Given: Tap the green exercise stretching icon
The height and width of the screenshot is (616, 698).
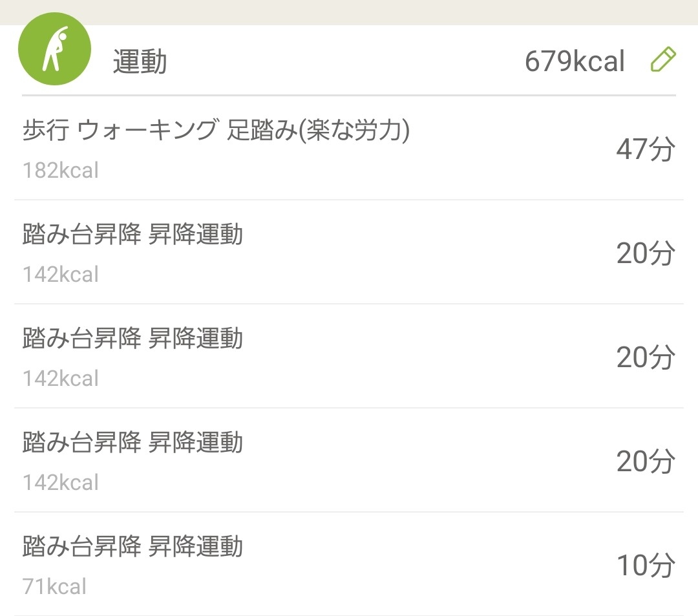Looking at the screenshot, I should 54,49.
